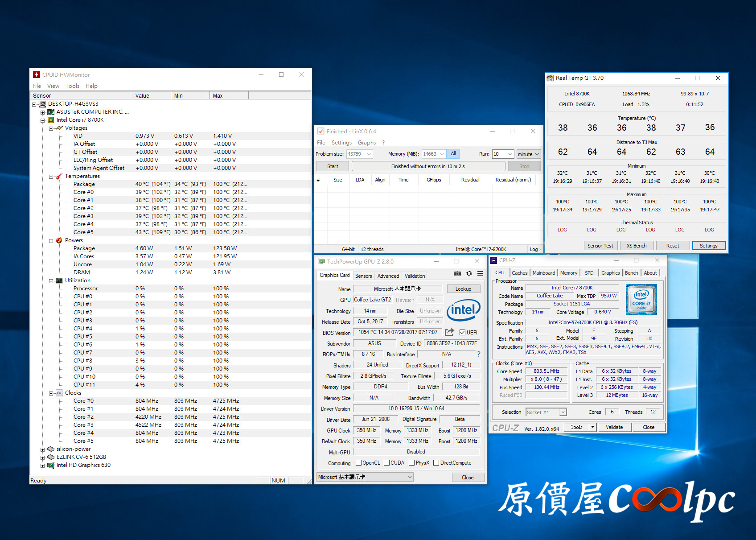Collapse the Voltages tree branch

click(x=51, y=128)
